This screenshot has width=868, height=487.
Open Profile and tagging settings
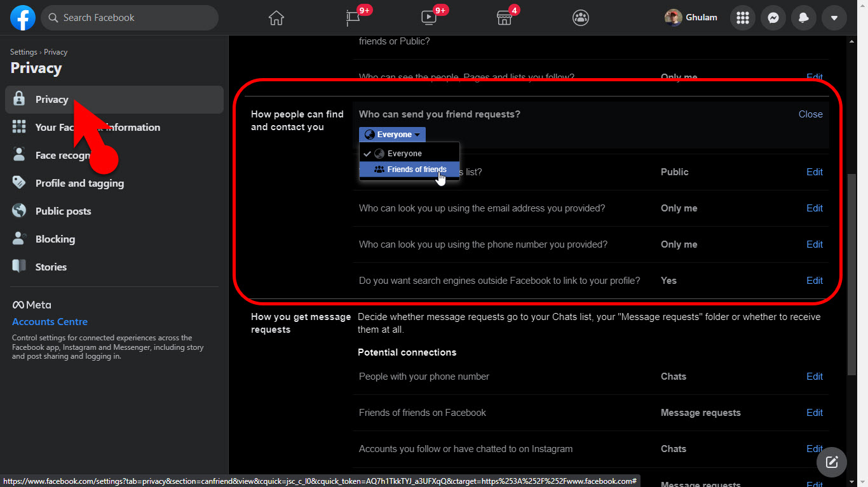click(x=114, y=183)
